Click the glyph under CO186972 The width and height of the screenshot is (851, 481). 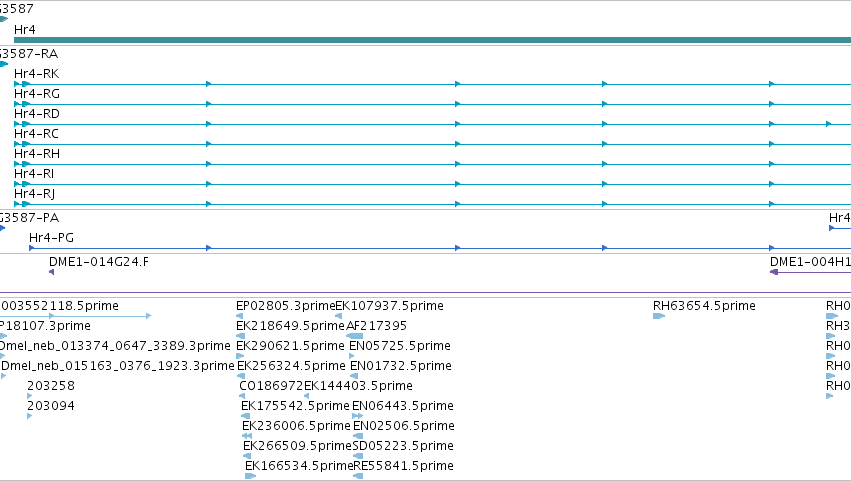(x=242, y=396)
